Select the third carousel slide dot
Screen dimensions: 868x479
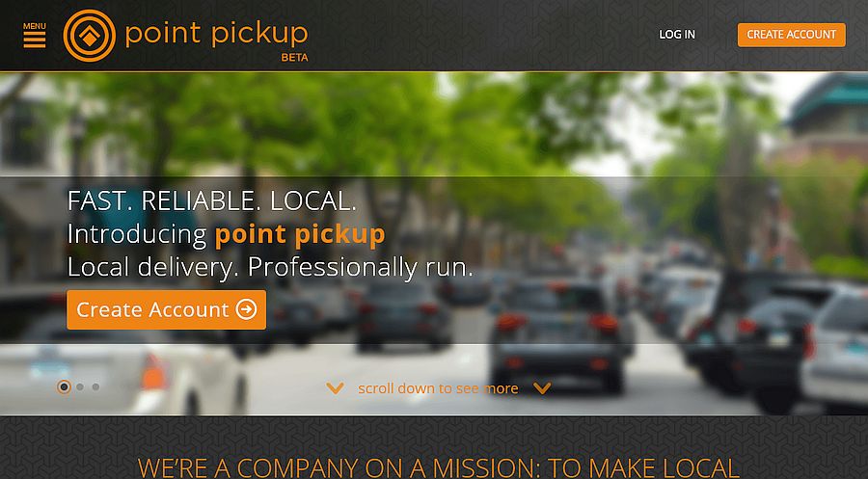[x=95, y=386]
